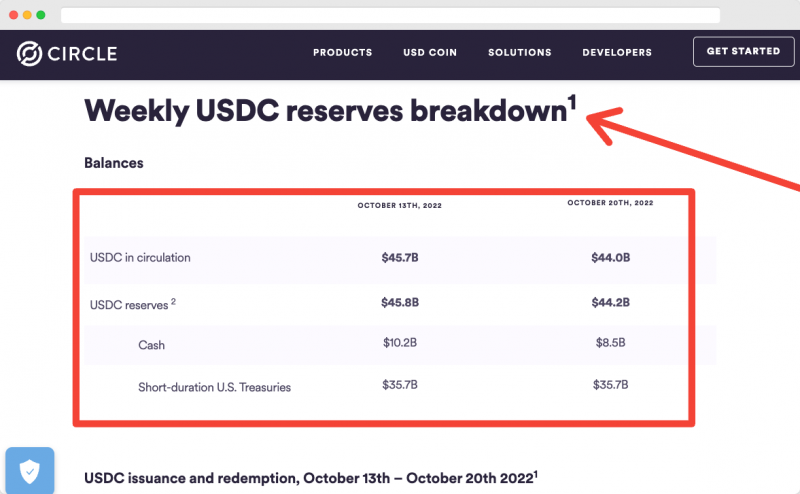Open the PRODUCTS menu
Screen dimensions: 800x494
[x=342, y=53]
